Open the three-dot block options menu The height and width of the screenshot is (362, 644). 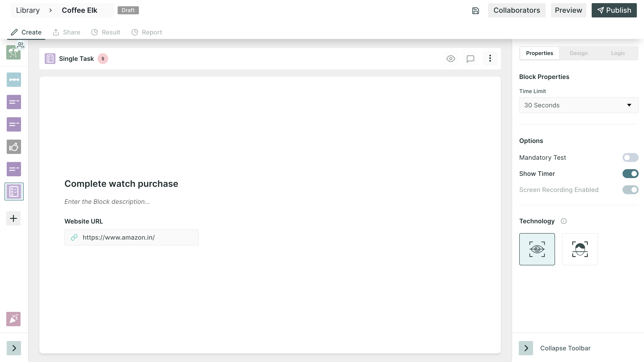pyautogui.click(x=490, y=59)
